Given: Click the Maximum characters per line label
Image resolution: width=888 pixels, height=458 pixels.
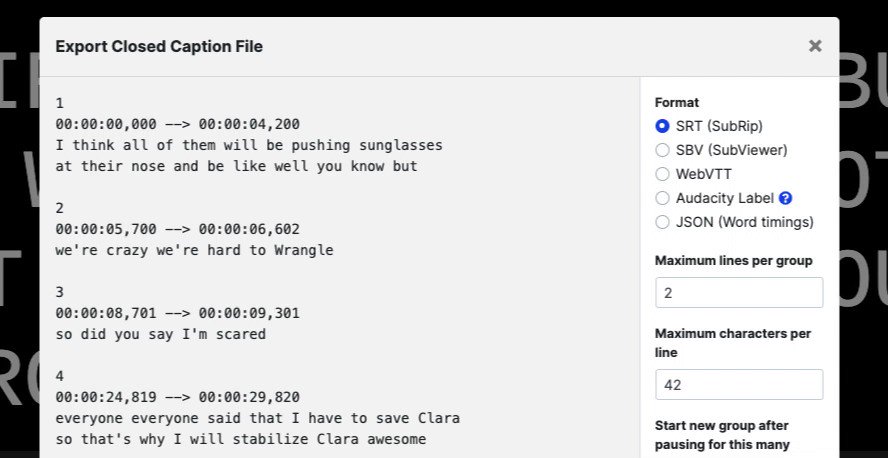Looking at the screenshot, I should (x=733, y=343).
